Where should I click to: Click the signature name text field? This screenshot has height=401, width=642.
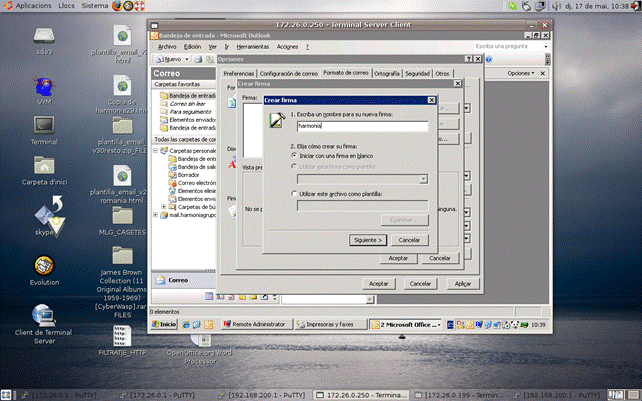tap(362, 127)
